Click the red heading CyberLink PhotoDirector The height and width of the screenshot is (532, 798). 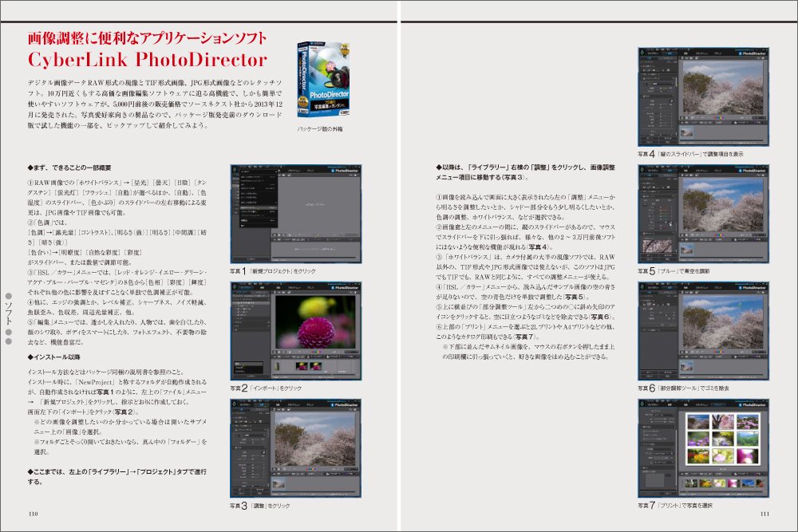[x=148, y=60]
